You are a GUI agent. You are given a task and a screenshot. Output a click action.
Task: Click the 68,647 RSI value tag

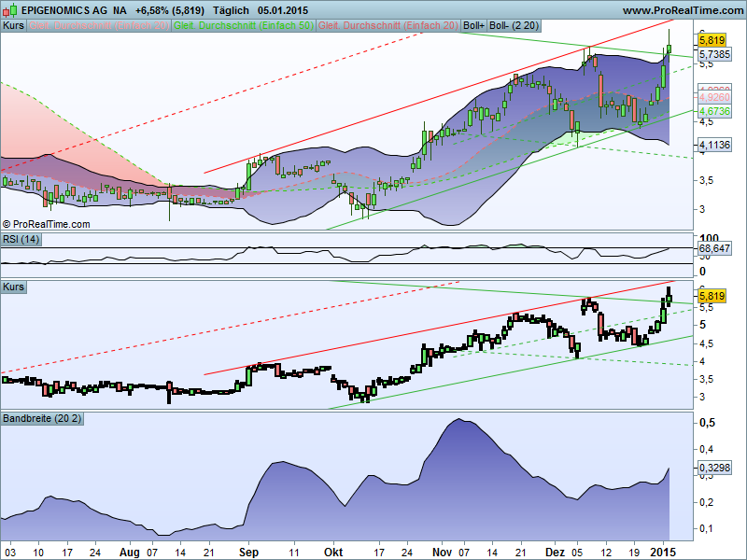[714, 248]
